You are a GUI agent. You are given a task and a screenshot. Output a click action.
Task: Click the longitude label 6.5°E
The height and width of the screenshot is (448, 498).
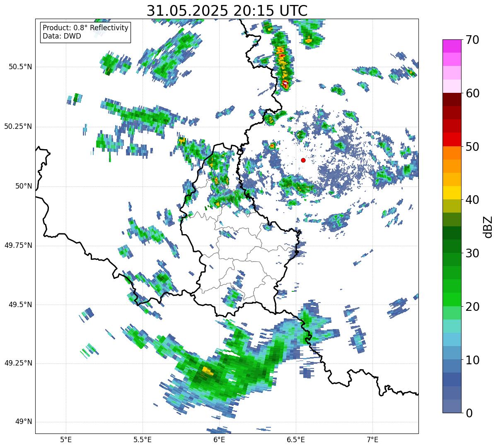point(296,440)
